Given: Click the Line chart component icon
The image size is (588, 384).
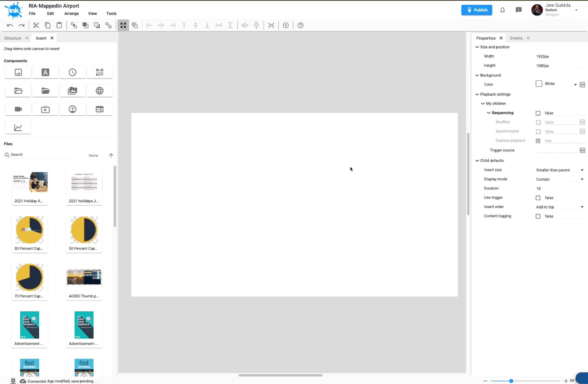Looking at the screenshot, I should [x=18, y=127].
